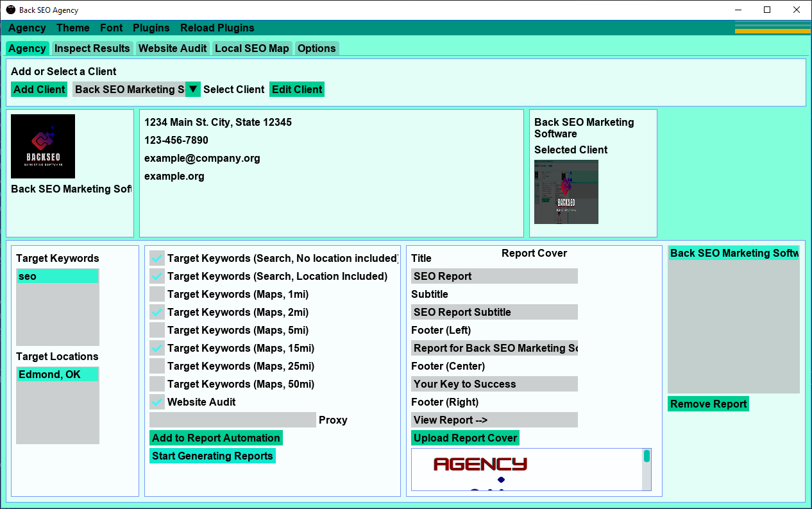The height and width of the screenshot is (509, 812).
Task: Click the Subtitle field SEO Report Subtitle
Action: pyautogui.click(x=495, y=312)
